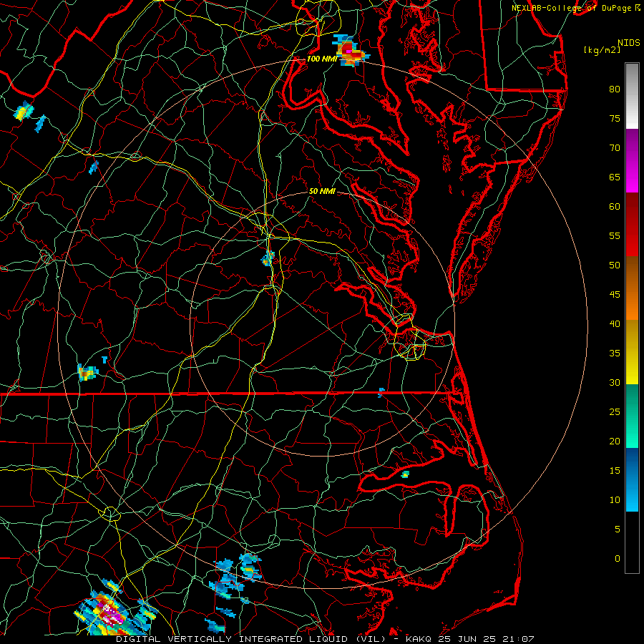Select the 70 value on the VIL scale

(x=615, y=148)
